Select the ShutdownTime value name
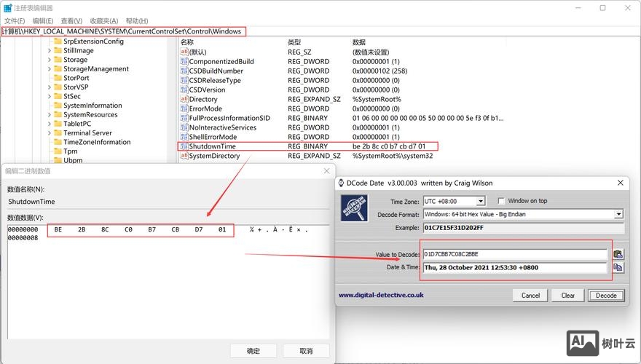This screenshot has width=641, height=364. 212,146
